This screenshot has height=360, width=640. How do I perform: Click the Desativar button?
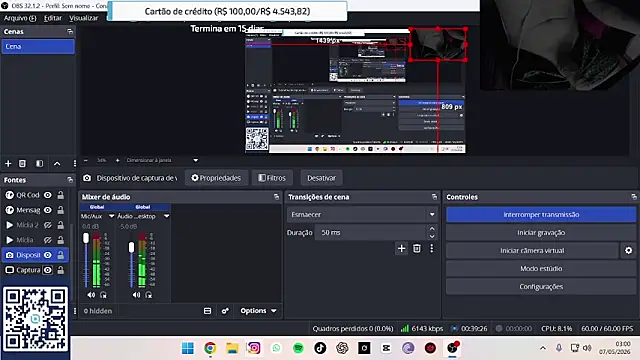[321, 178]
